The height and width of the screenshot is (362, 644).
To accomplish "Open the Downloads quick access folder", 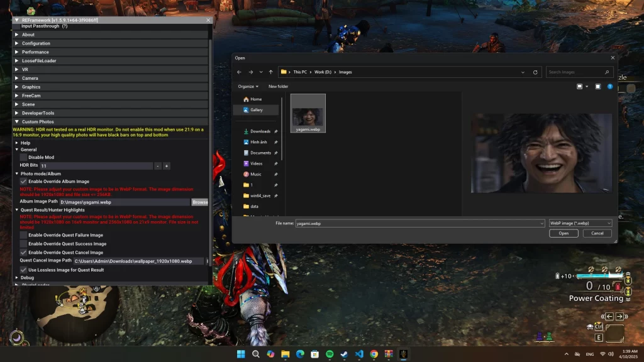I will click(260, 131).
